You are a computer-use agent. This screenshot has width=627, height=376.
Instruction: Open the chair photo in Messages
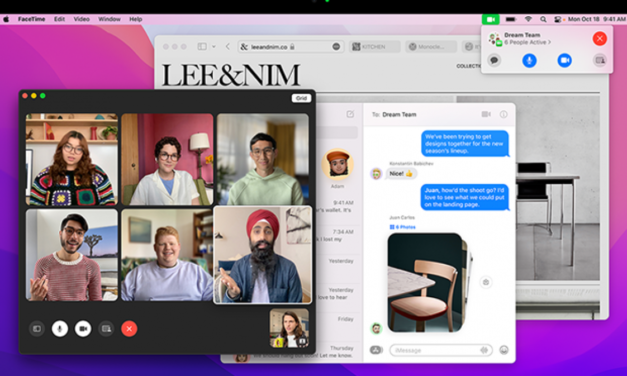425,282
